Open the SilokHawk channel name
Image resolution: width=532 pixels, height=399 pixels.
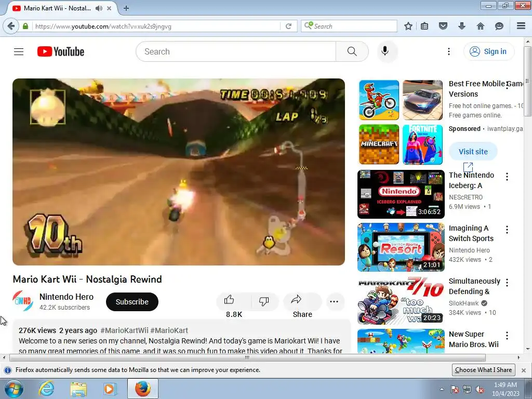tap(463, 303)
